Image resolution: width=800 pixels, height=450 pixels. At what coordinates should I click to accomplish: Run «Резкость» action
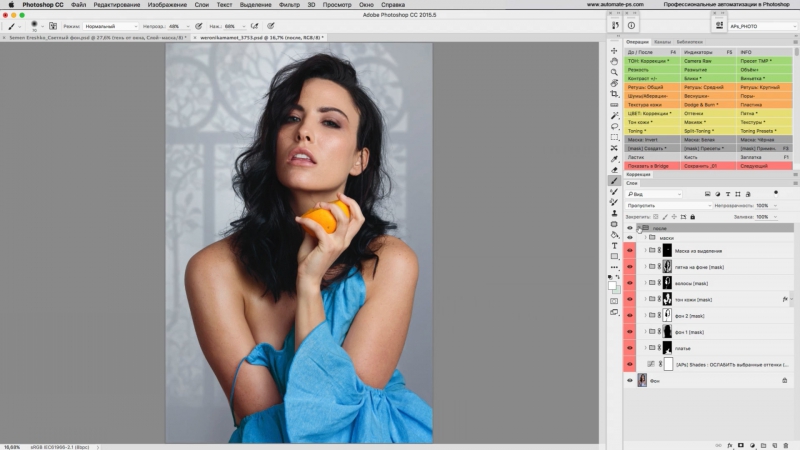[x=652, y=70]
